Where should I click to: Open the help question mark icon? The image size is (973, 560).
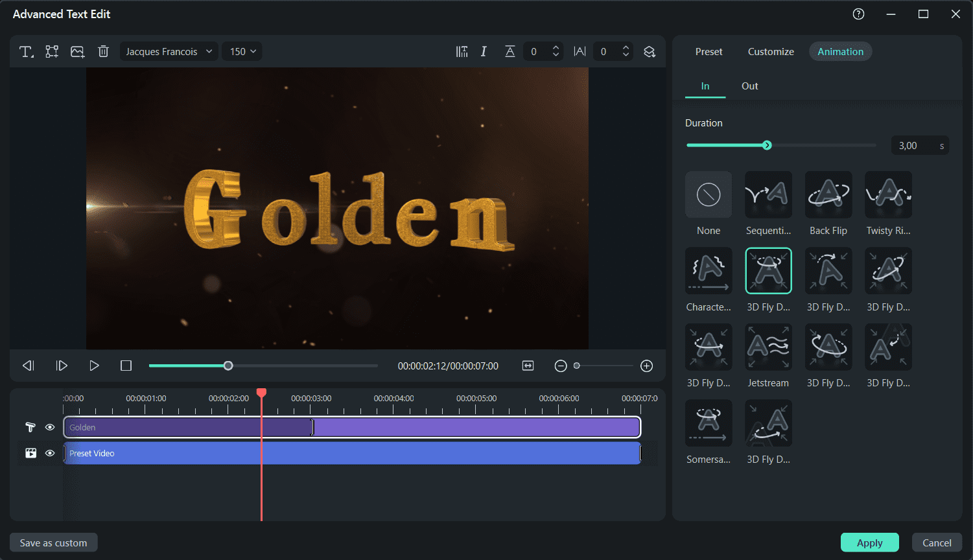pos(858,14)
